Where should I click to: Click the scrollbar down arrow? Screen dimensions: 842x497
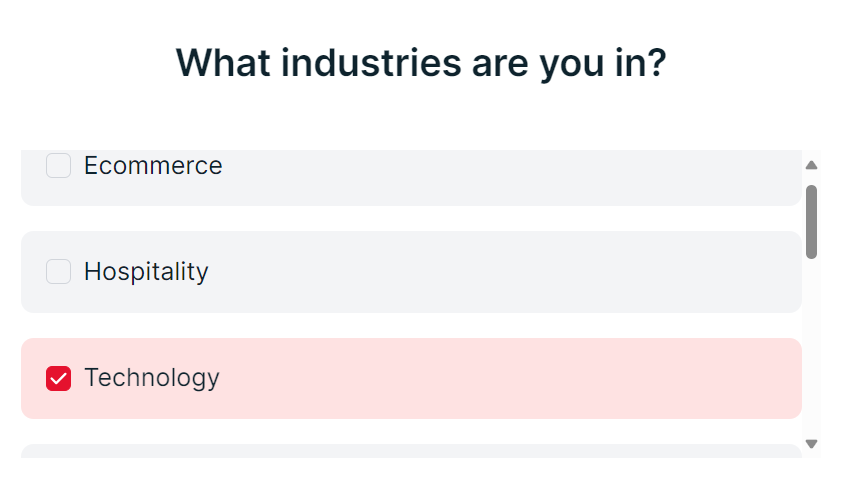(812, 443)
